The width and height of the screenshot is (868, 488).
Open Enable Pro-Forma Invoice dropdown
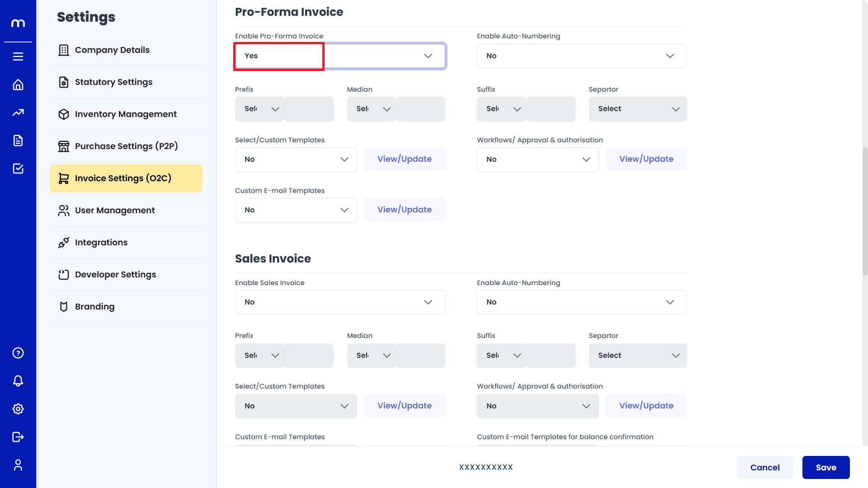[x=340, y=56]
